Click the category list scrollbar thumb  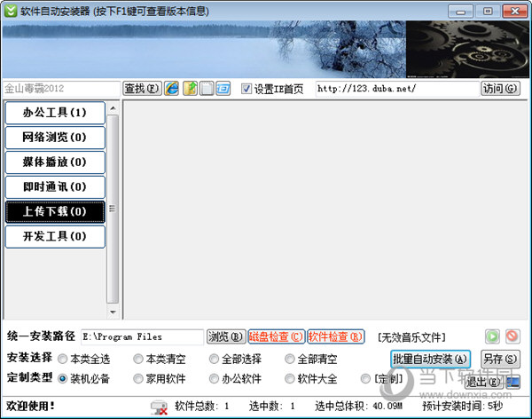[x=113, y=209]
